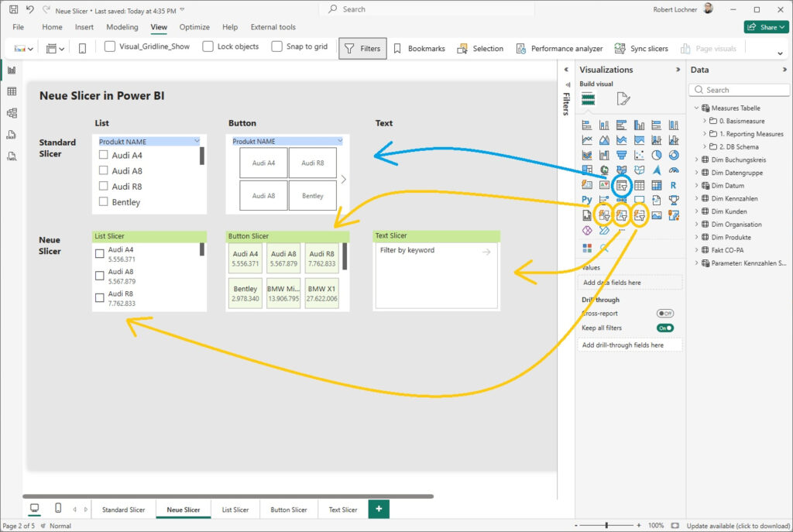793x532 pixels.
Task: Expand the Dim Kunden table
Action: point(696,211)
